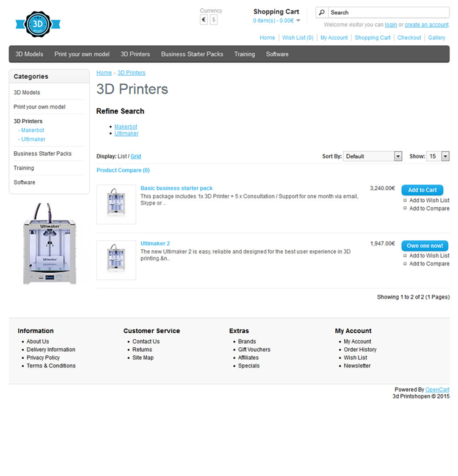
Task: Open Site Map footer link
Action: pyautogui.click(x=143, y=358)
